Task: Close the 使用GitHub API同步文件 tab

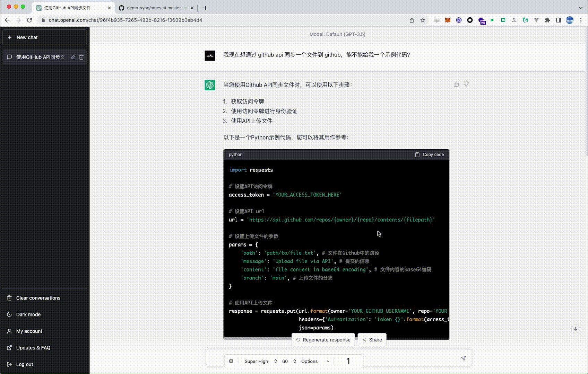Action: pos(110,8)
